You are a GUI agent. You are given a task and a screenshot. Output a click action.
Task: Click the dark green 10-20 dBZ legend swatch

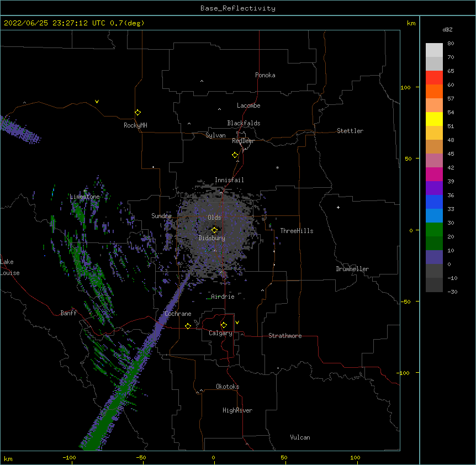(x=434, y=244)
